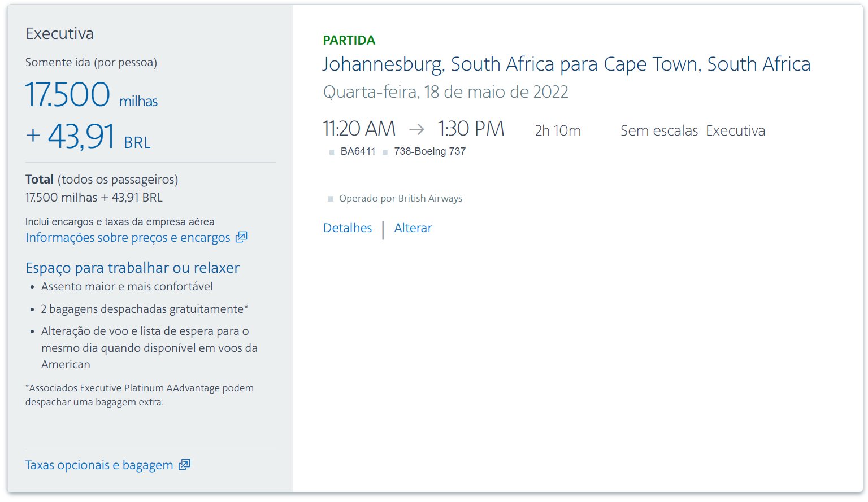Click the Sem escalas label
Viewport: 868px width, 502px height.
tap(659, 131)
